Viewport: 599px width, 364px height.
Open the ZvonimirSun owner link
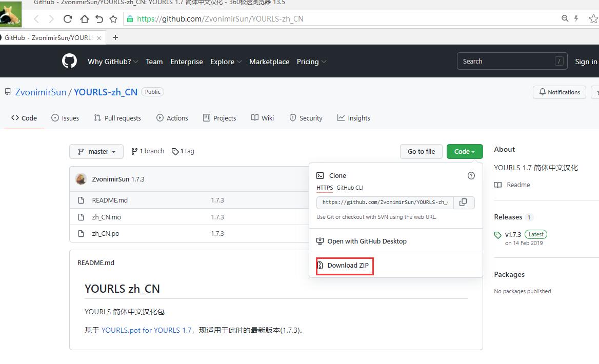[41, 92]
